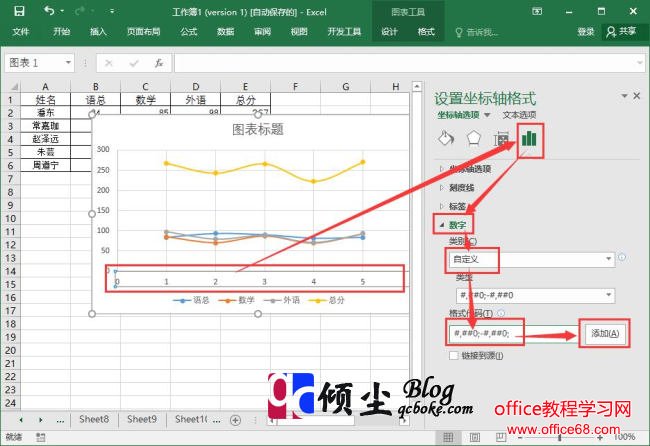Open the 类型 format dropdown
650x446 pixels.
coord(535,295)
